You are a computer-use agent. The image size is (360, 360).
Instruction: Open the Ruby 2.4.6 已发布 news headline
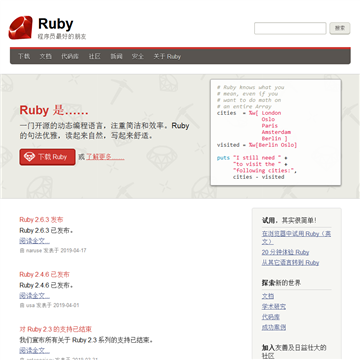[x=44, y=275]
